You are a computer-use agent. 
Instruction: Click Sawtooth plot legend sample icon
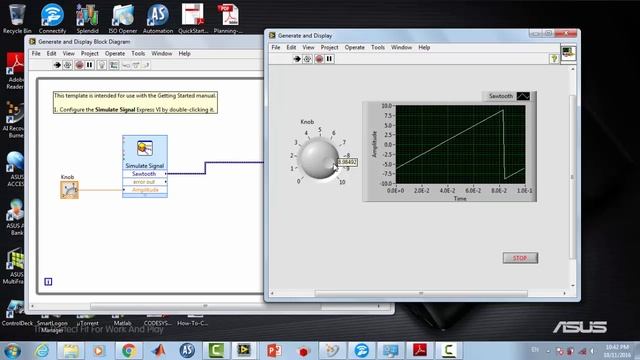pos(523,96)
